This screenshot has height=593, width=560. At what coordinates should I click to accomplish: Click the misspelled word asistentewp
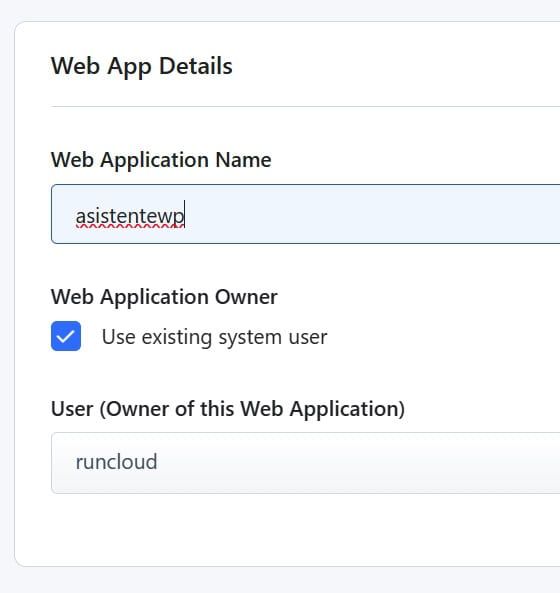(x=130, y=217)
